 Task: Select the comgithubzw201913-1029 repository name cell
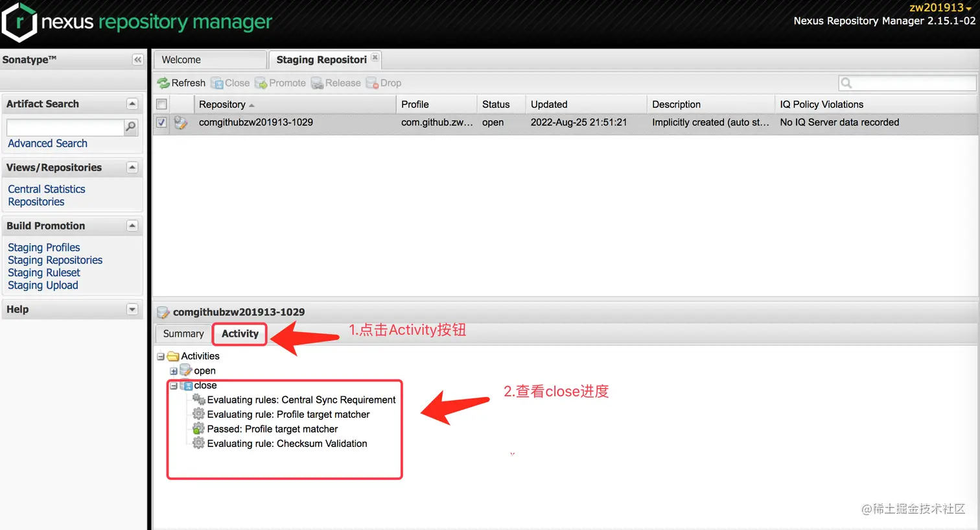pyautogui.click(x=256, y=122)
